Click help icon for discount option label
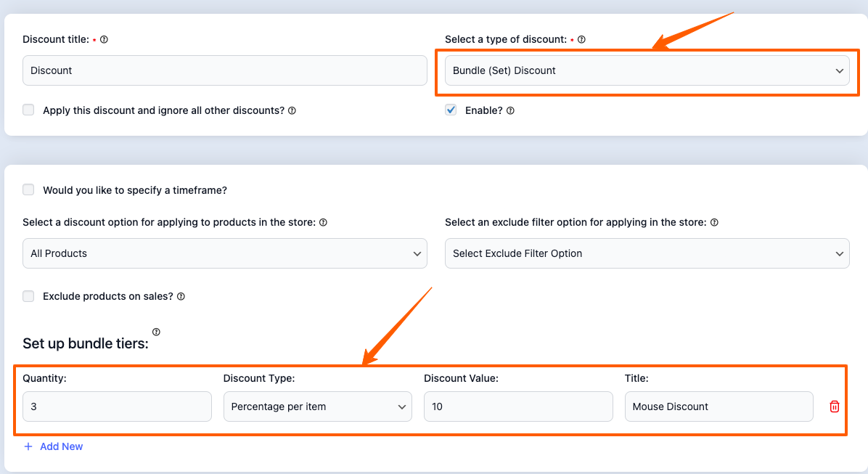The height and width of the screenshot is (474, 868). 323,223
